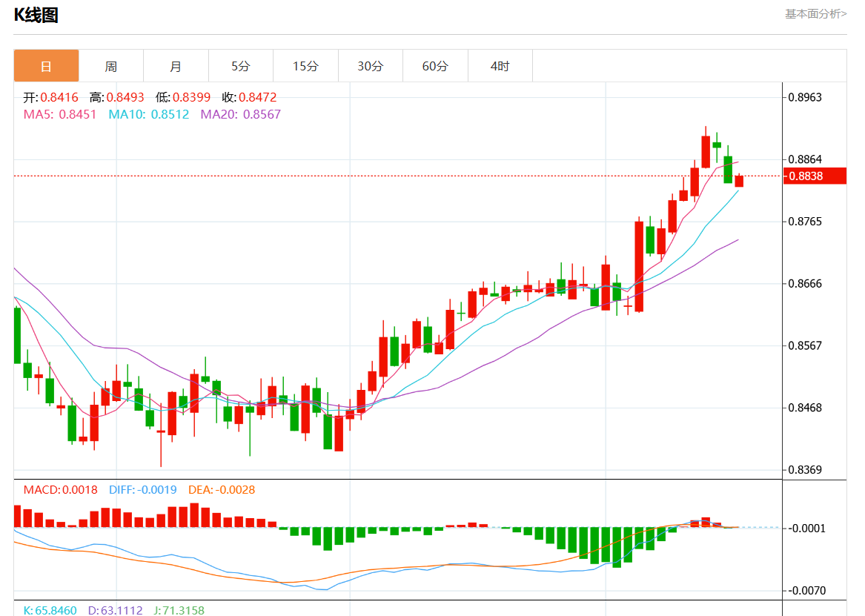Screen dimensions: 865x616
Task: Click the D:63.1112 KDJ value
Action: tap(116, 610)
